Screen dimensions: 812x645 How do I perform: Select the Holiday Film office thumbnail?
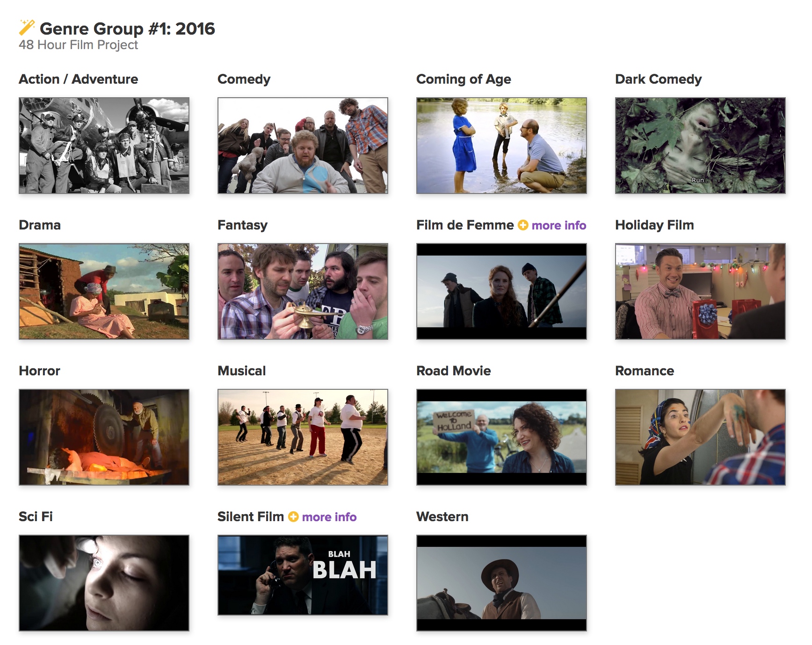(x=700, y=291)
